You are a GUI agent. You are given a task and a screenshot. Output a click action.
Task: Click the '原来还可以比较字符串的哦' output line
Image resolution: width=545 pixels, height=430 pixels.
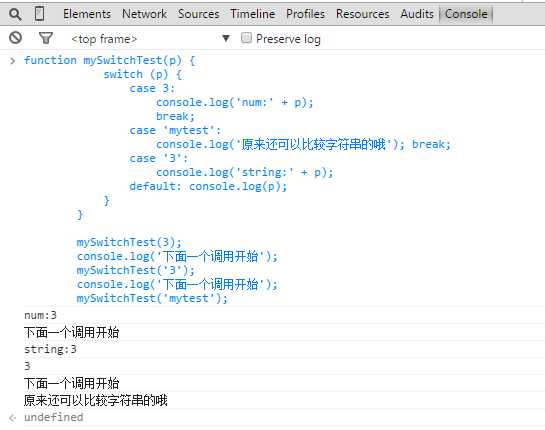[x=96, y=400]
